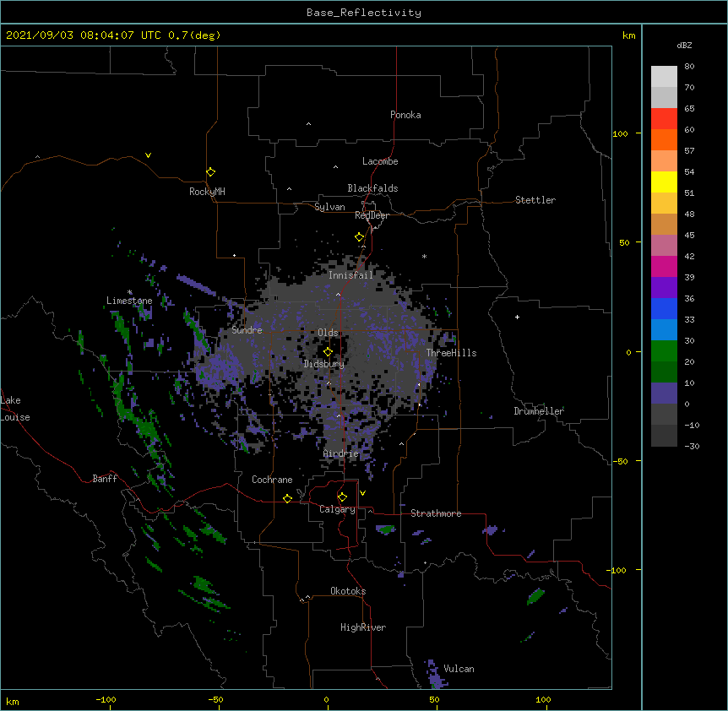Select the green 20–30 dBZ legend swatch
Screen dimensions: 728x711
[664, 351]
